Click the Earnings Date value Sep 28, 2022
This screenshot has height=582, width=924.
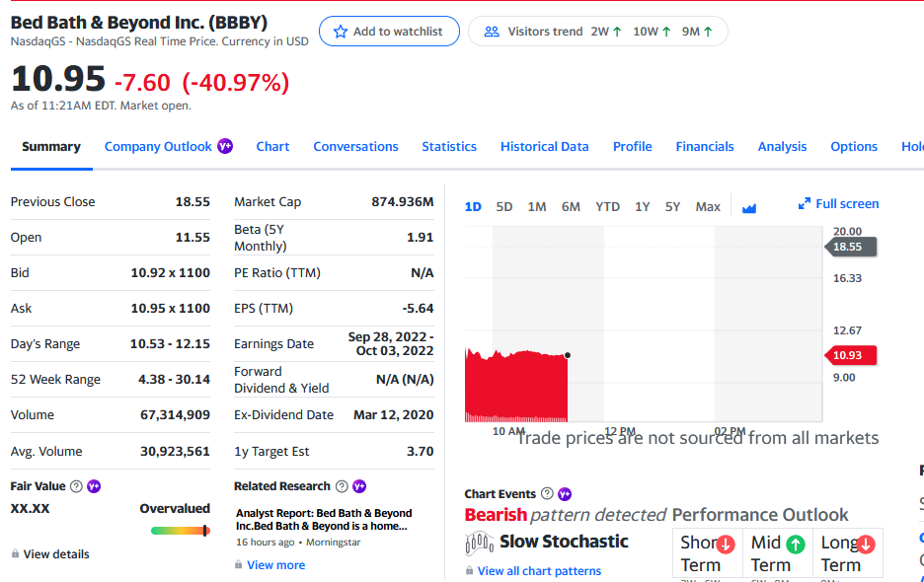(391, 344)
